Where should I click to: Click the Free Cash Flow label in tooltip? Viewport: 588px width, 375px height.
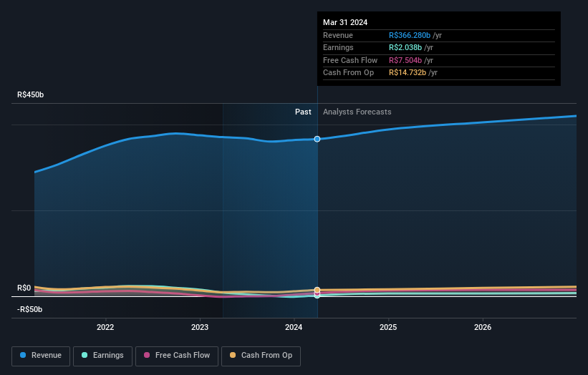tap(350, 60)
